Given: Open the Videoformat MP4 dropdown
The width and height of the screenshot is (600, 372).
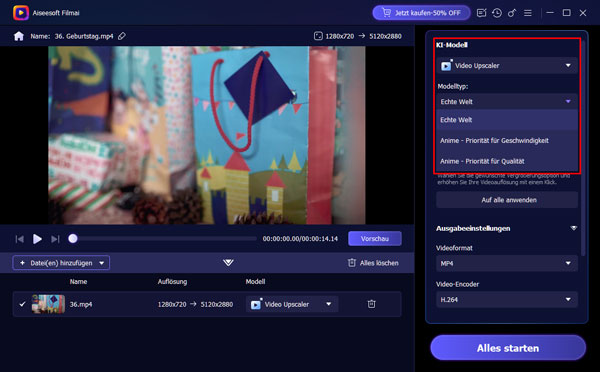Looking at the screenshot, I should tap(507, 263).
